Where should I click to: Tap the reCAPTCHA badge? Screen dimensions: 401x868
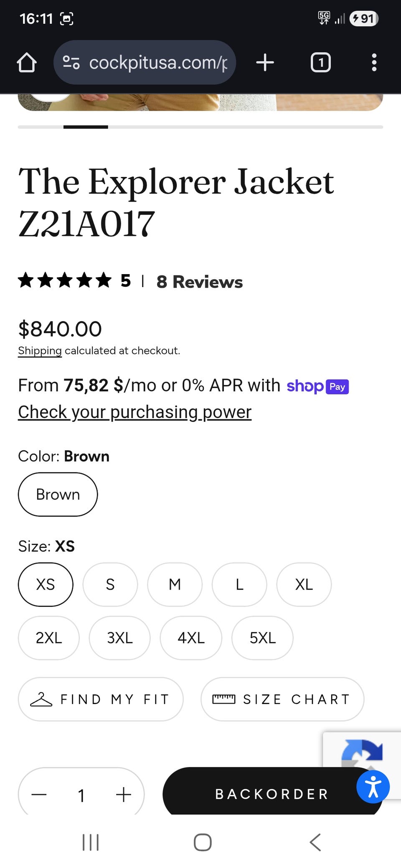[363, 751]
